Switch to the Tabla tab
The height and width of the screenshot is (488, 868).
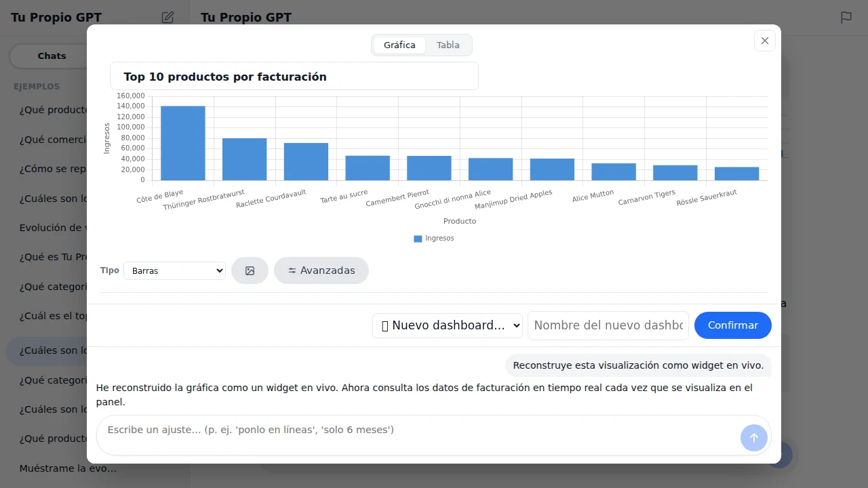coord(448,45)
